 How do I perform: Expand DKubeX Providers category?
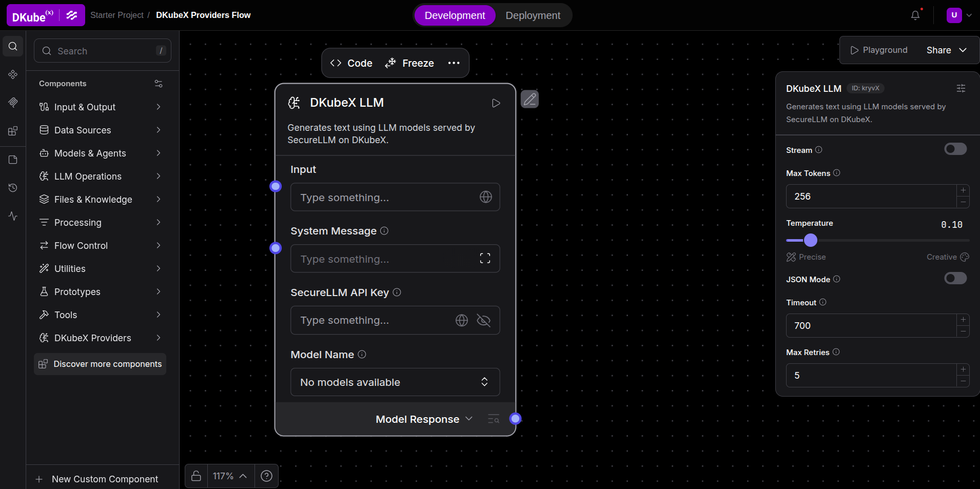(101, 338)
